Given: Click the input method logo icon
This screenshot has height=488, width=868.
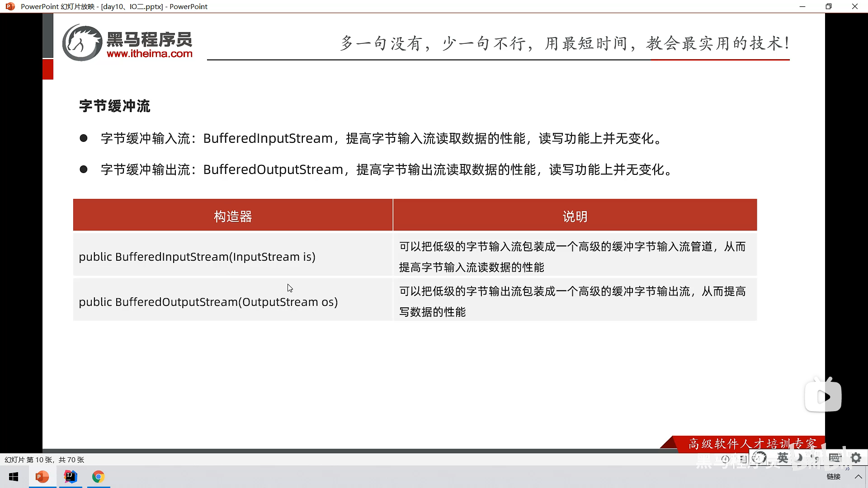Looking at the screenshot, I should [759, 458].
